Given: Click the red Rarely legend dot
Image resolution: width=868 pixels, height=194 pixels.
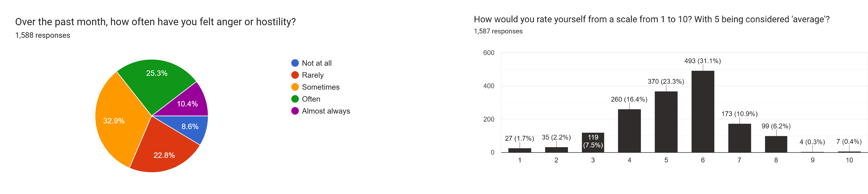Looking at the screenshot, I should click(x=295, y=75).
